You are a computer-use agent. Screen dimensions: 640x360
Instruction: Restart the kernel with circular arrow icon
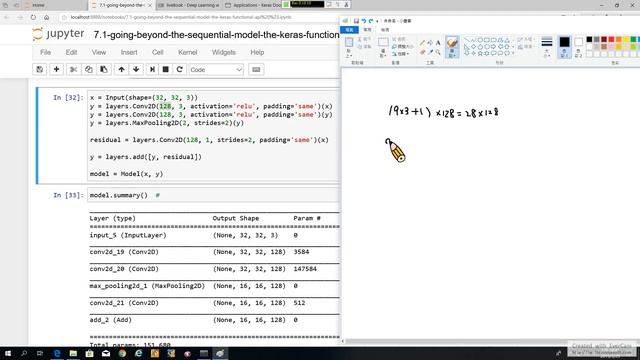[x=180, y=69]
